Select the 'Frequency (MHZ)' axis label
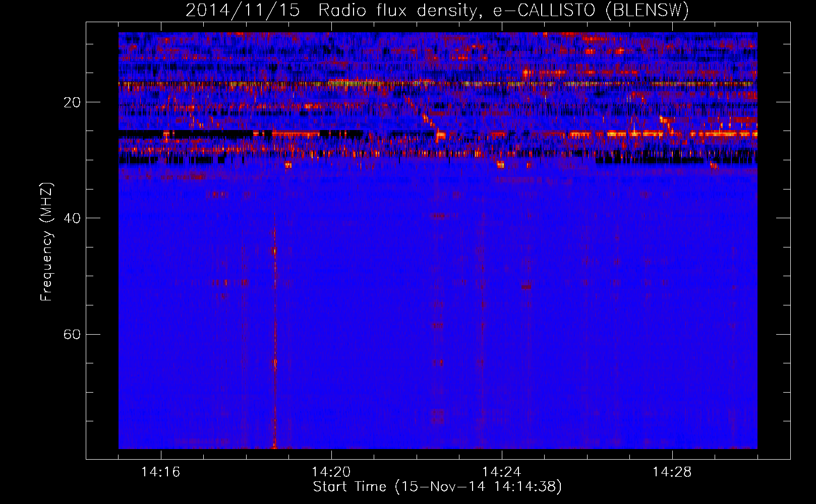Viewport: 816px width, 504px height. click(x=46, y=242)
